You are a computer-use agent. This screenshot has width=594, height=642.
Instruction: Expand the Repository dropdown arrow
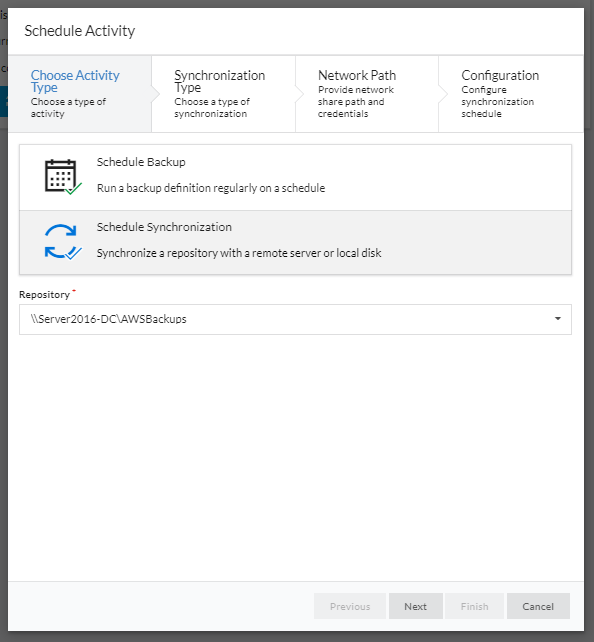pyautogui.click(x=558, y=319)
